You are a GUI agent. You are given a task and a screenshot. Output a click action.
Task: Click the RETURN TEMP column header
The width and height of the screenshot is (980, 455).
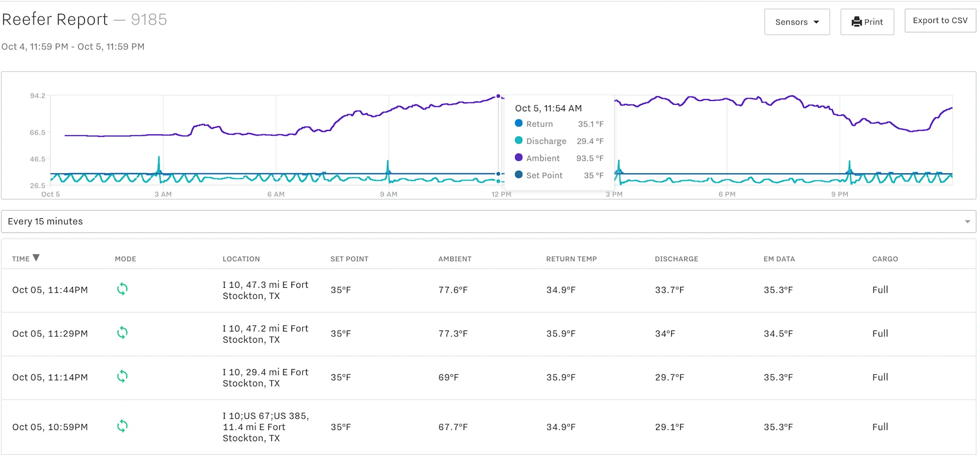[x=571, y=259]
